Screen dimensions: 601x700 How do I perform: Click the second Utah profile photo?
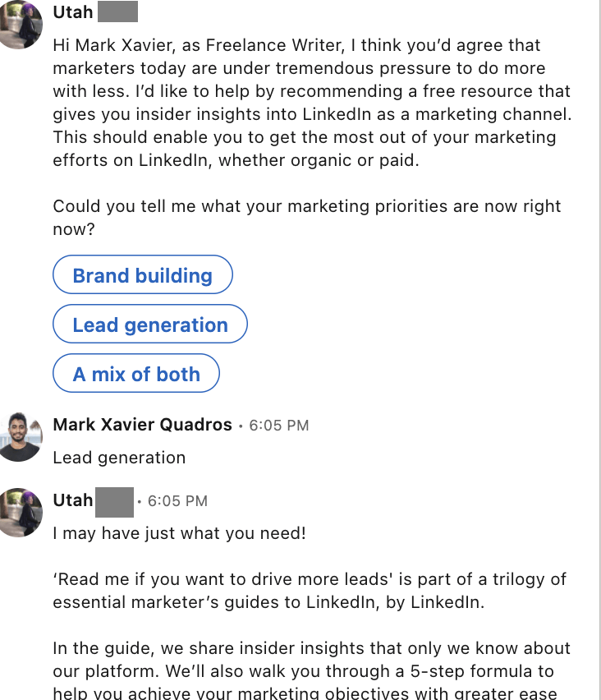point(20,510)
